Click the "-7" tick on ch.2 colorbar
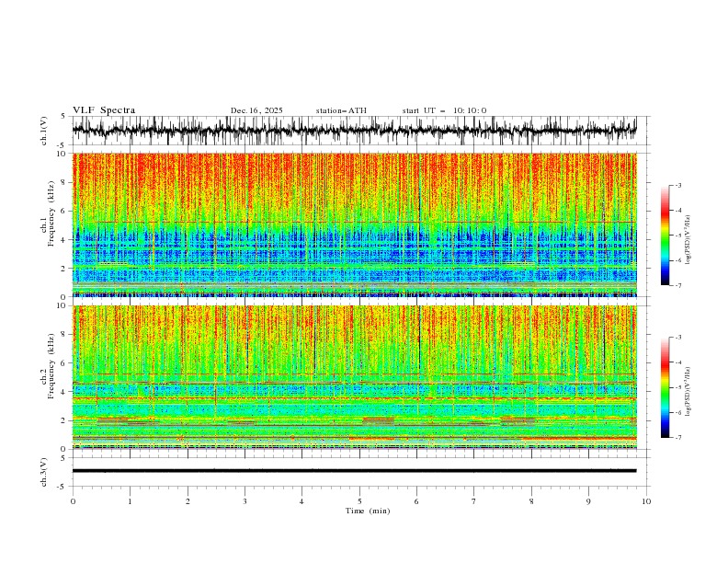This screenshot has height=563, width=728. click(x=677, y=438)
